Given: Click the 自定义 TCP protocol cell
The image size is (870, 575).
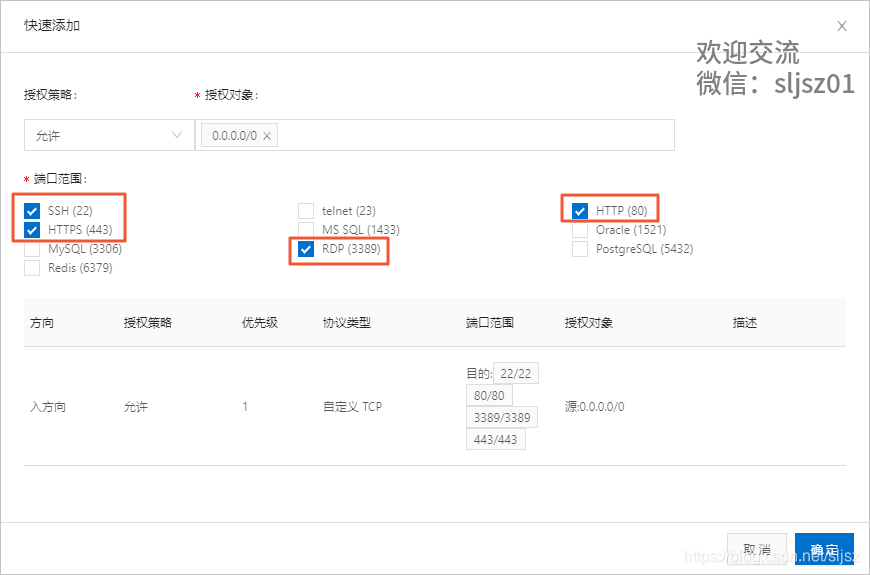Looking at the screenshot, I should coord(352,407).
